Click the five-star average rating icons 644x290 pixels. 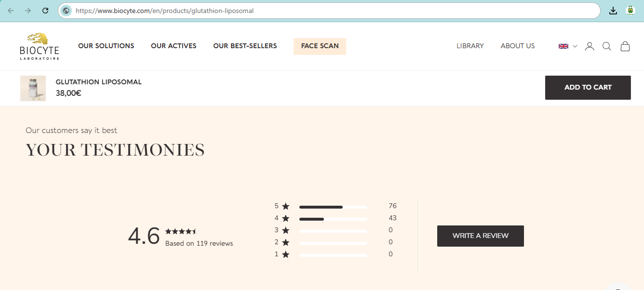tap(182, 231)
